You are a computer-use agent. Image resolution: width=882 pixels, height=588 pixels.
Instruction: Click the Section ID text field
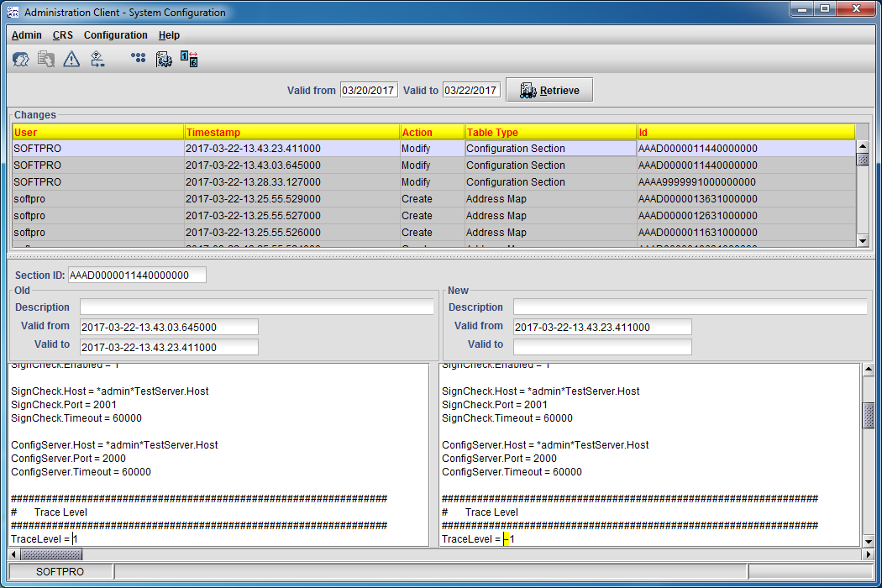point(137,276)
